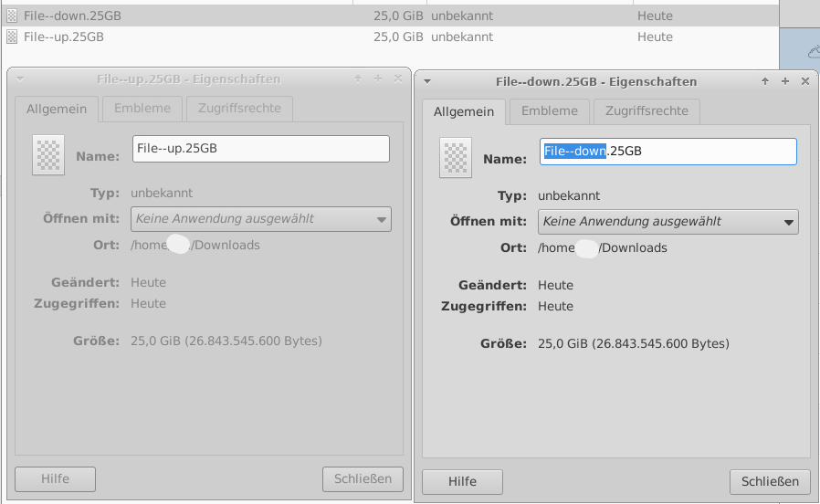Open 'Öffnen mit' dropdown in File--up dialog
820x504 pixels.
[x=261, y=219]
